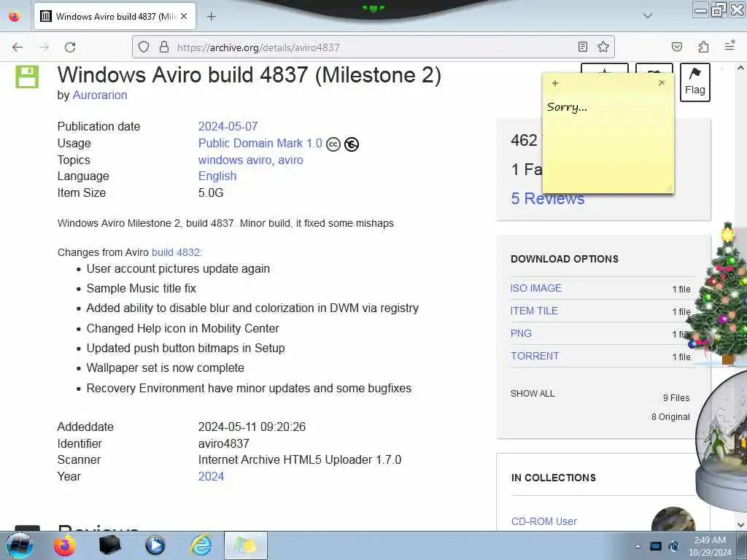Viewport: 747px width, 560px height.
Task: Open the collection thumbnail beside CD-ROM User
Action: (673, 519)
